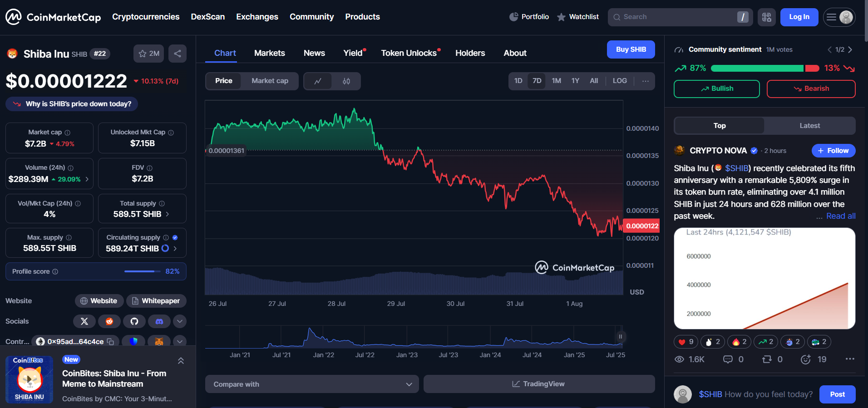This screenshot has width=868, height=408.
Task: Set chart range to 1Y
Action: coord(575,81)
